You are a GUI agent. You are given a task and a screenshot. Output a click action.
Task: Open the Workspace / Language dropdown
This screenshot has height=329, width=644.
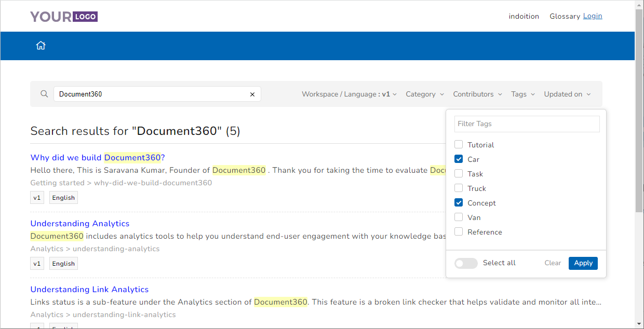click(x=349, y=94)
